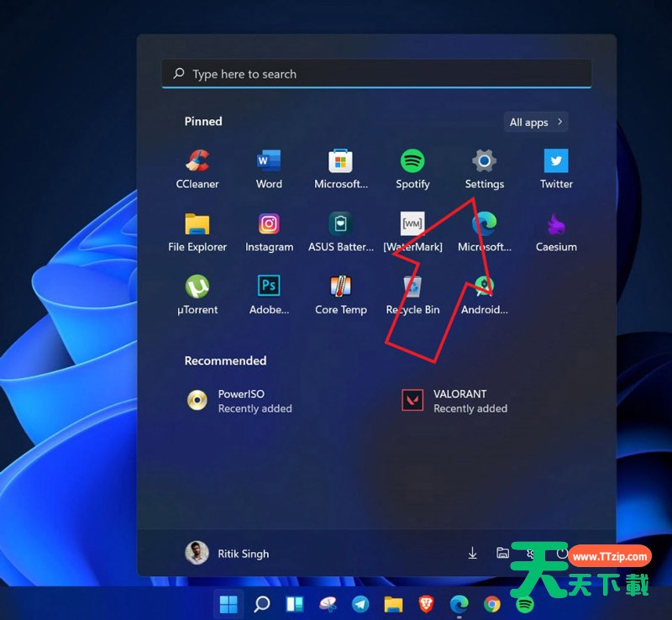This screenshot has width=672, height=620.
Task: Open ASUS Battery pinned app
Action: point(341,231)
